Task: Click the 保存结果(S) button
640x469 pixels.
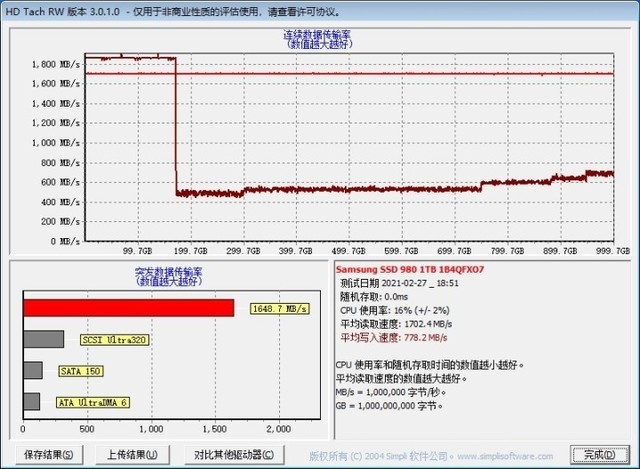Action: click(49, 455)
